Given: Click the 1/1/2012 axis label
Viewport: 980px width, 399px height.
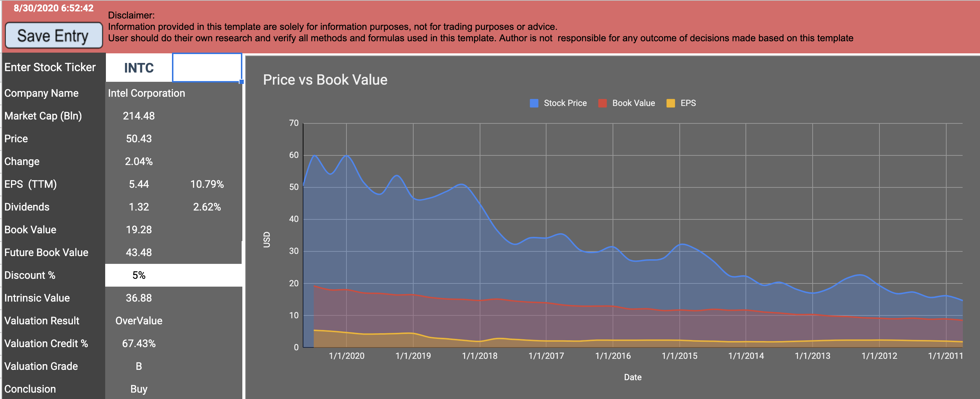Looking at the screenshot, I should point(879,356).
